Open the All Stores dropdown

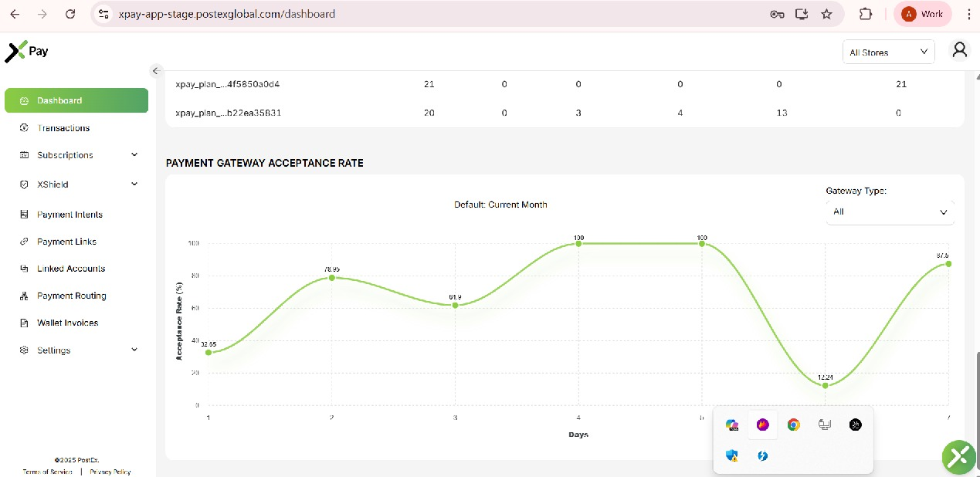click(888, 52)
